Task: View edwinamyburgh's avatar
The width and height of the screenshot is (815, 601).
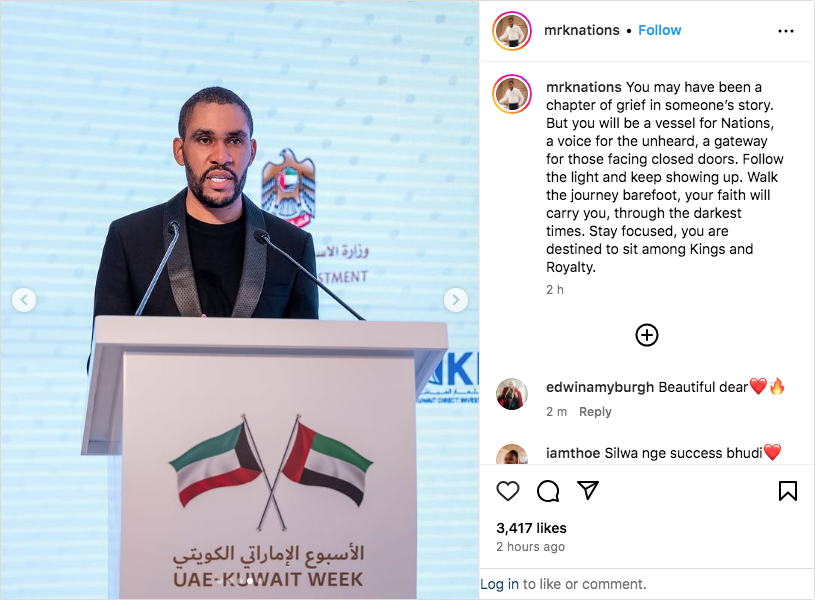Action: pyautogui.click(x=511, y=394)
